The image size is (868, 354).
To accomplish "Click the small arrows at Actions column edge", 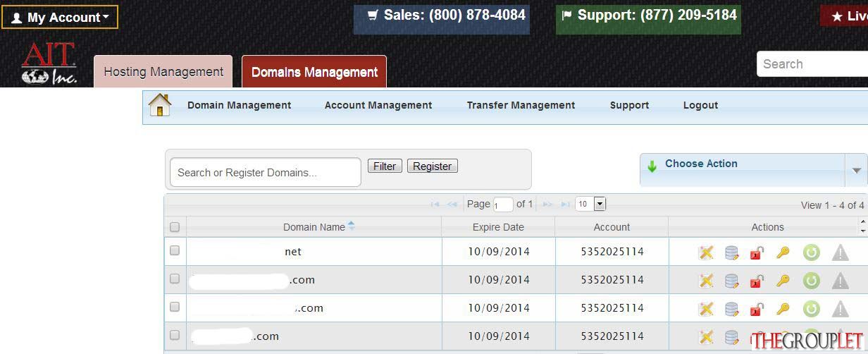I will pos(864,226).
